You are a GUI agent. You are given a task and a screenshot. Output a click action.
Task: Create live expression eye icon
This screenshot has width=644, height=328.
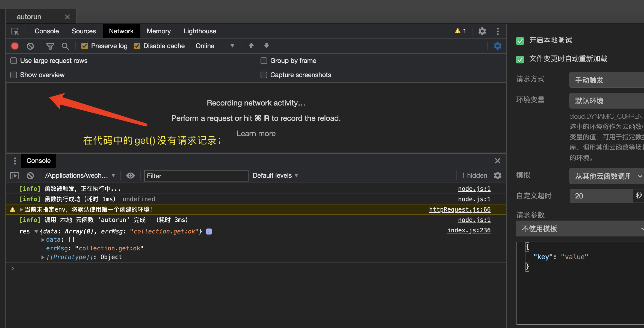click(130, 175)
